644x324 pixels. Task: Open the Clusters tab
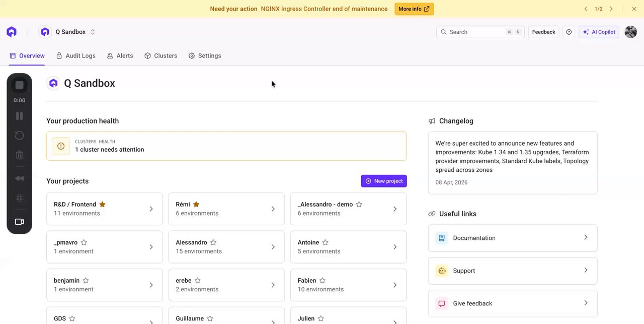(x=160, y=56)
